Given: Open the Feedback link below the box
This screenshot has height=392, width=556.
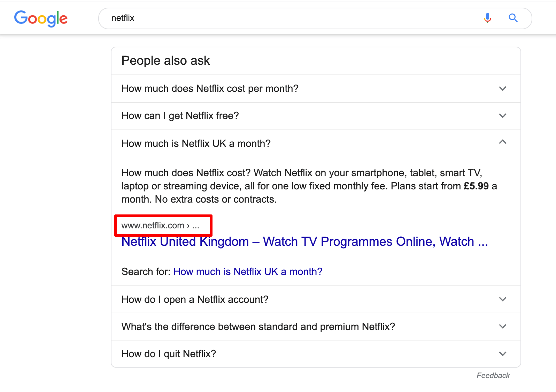Looking at the screenshot, I should 493,376.
